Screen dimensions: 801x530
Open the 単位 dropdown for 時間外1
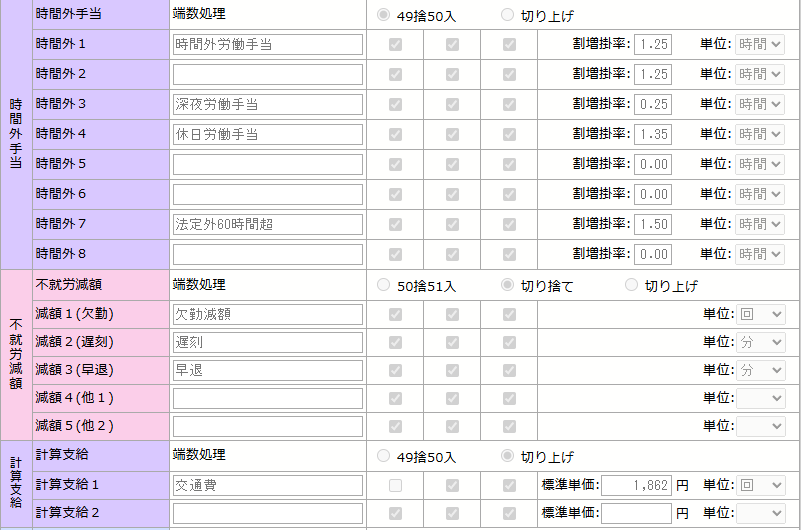coord(760,45)
